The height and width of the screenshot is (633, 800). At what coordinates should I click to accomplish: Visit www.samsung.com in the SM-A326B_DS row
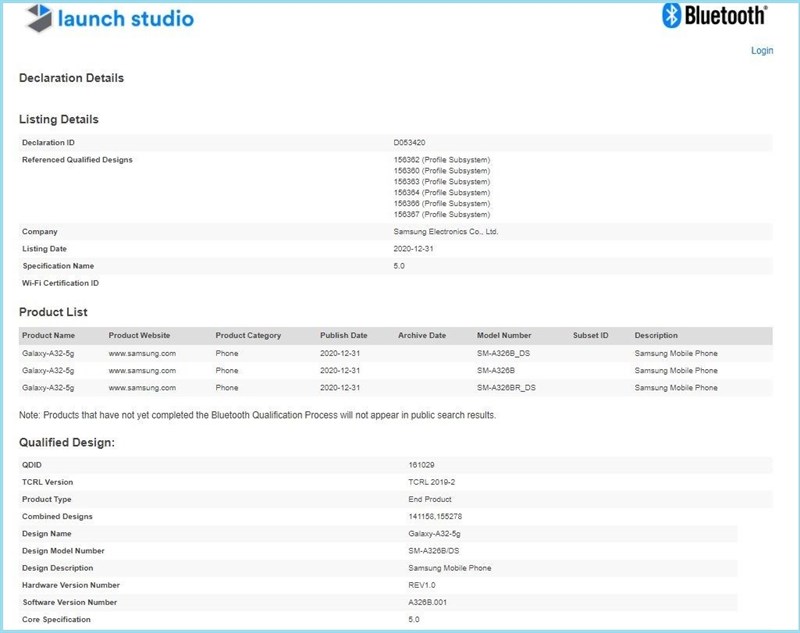tap(142, 353)
